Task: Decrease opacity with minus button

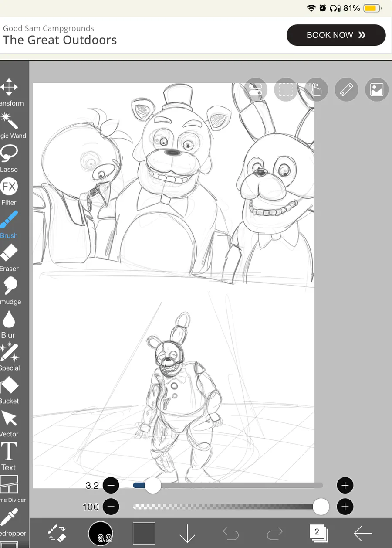Action: tap(111, 507)
